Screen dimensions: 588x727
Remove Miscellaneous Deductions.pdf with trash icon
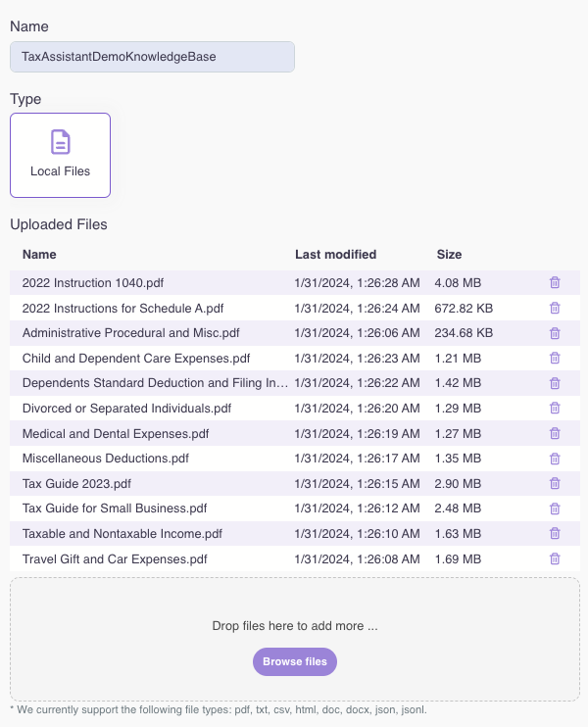tap(555, 458)
